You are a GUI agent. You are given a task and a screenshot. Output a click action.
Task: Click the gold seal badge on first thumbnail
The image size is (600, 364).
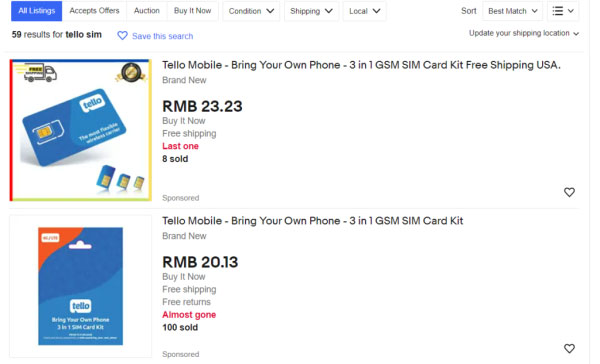point(131,73)
